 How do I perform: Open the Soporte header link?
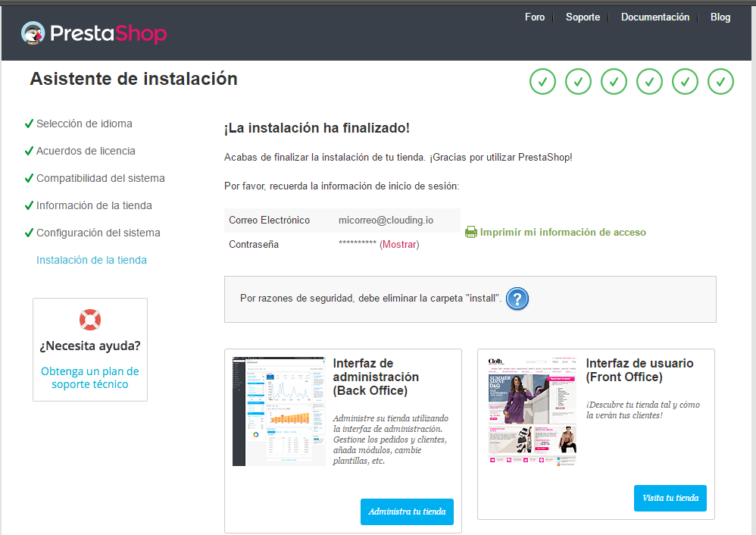coord(583,17)
